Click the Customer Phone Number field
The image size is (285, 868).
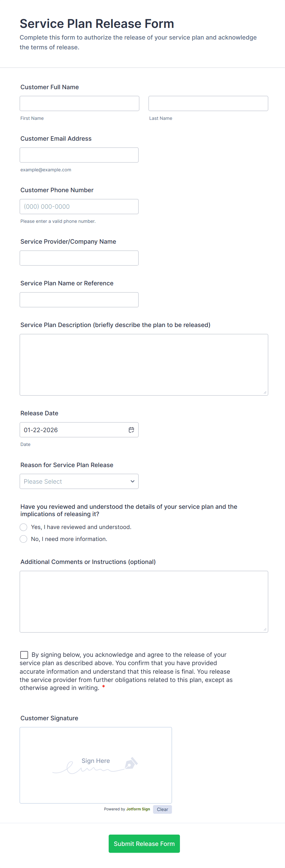(x=79, y=206)
